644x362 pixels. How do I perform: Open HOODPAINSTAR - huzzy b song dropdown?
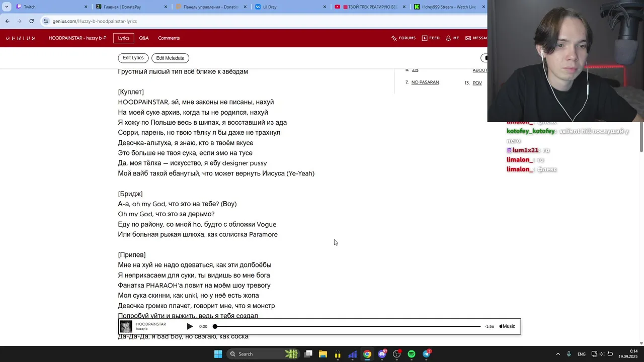tap(77, 38)
